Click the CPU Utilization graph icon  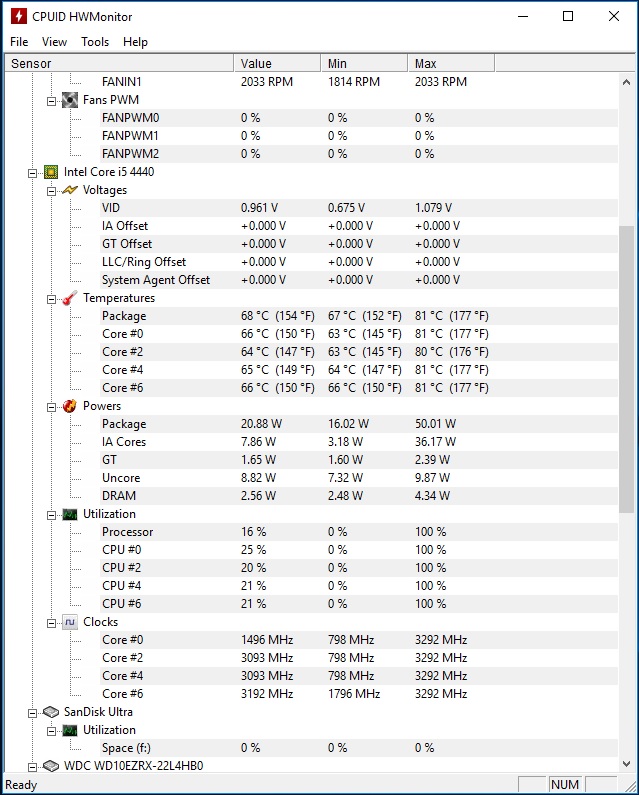(x=70, y=514)
